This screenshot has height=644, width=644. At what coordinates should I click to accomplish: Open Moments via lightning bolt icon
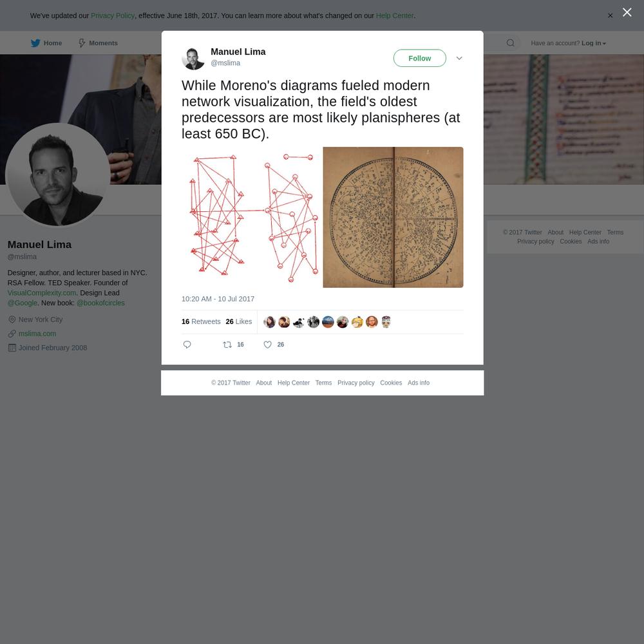tap(82, 43)
